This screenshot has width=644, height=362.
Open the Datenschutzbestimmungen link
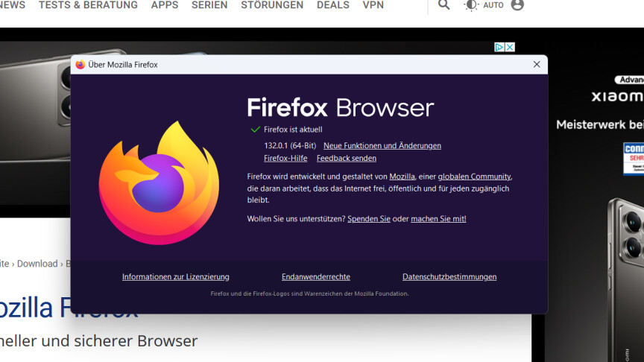click(449, 276)
